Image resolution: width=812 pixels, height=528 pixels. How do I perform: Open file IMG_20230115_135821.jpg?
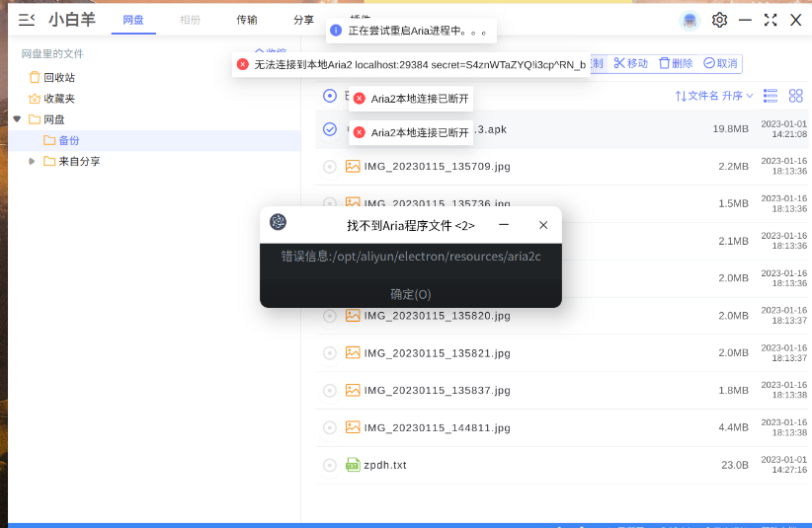pos(437,353)
